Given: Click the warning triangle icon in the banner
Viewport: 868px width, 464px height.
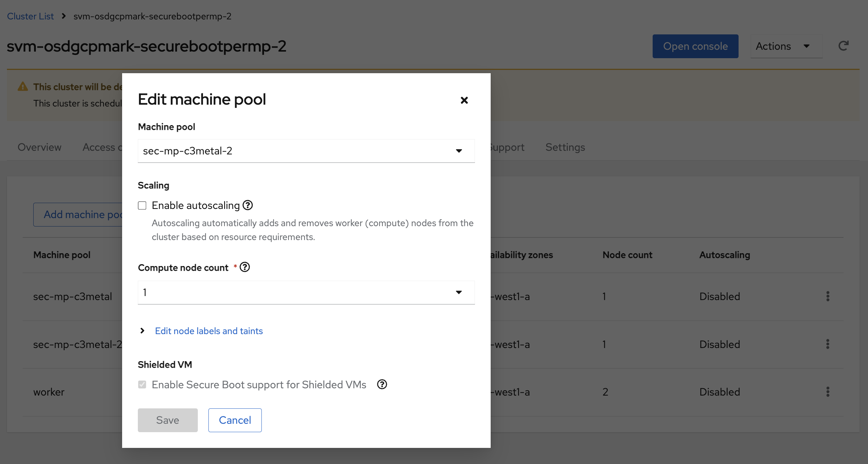Looking at the screenshot, I should [23, 87].
